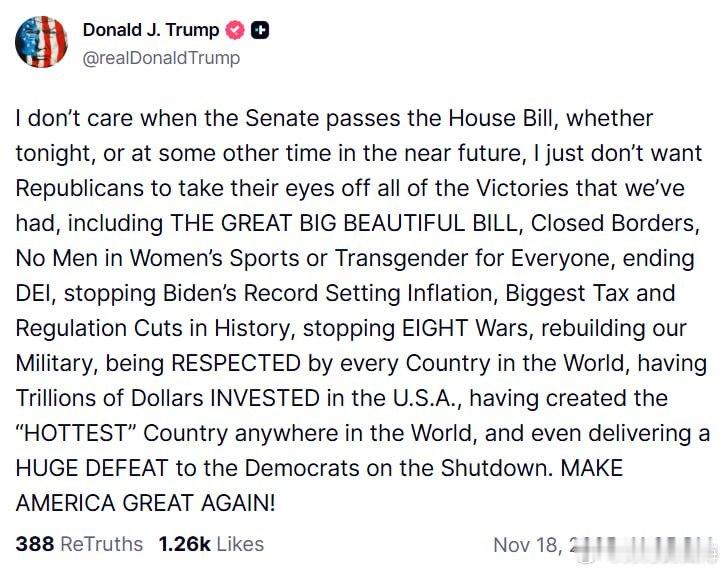Click the word DEI in the post

pos(35,293)
